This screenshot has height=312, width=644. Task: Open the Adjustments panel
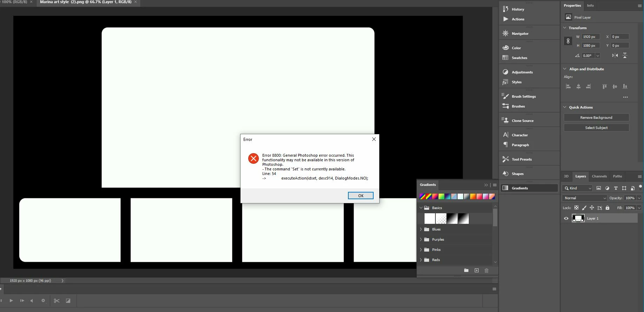pyautogui.click(x=522, y=72)
